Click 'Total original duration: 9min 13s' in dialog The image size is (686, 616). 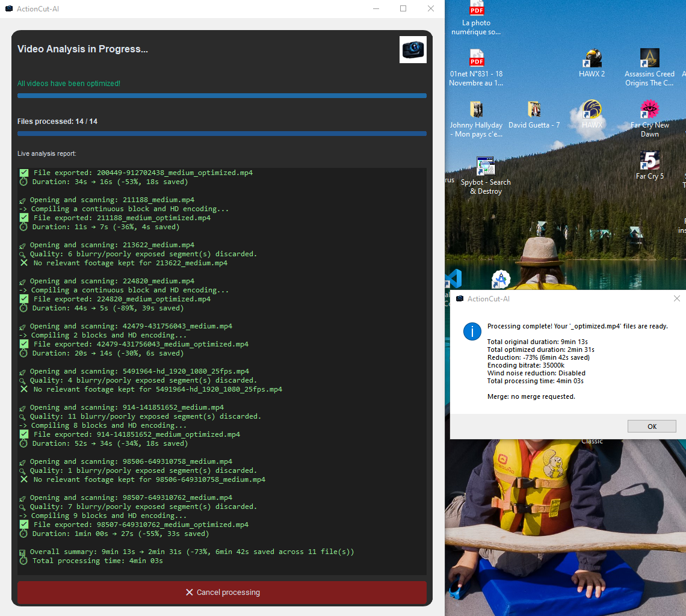(x=537, y=342)
